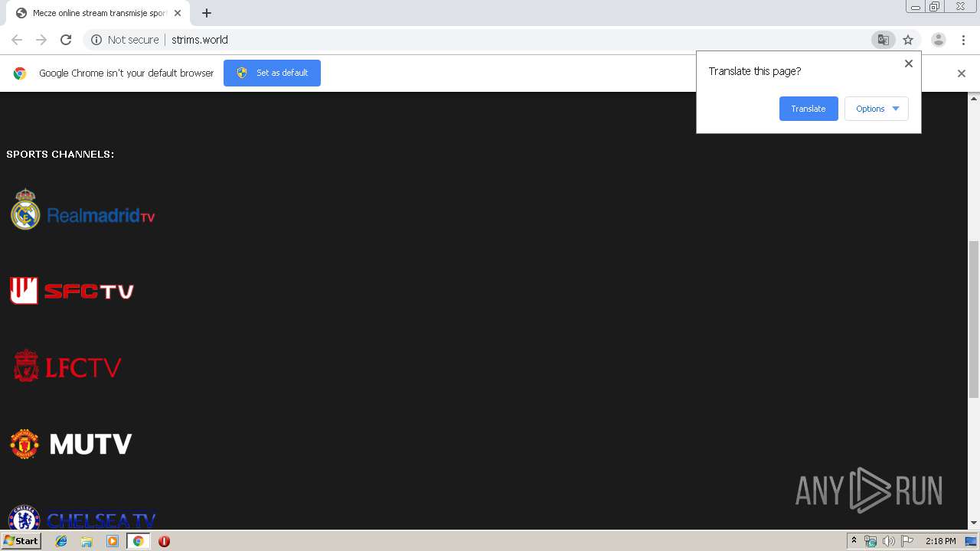This screenshot has width=980, height=551.
Task: Expand the translate Options dropdown
Action: tap(877, 109)
